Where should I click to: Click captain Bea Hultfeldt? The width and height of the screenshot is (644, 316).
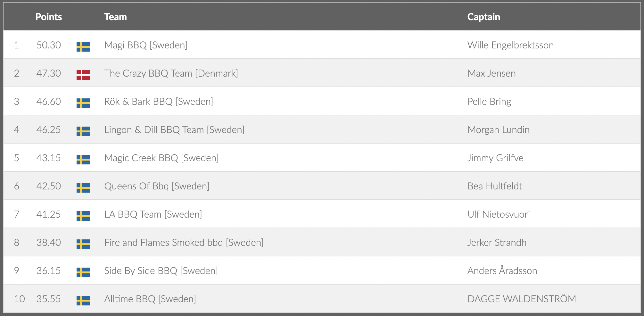pyautogui.click(x=495, y=186)
